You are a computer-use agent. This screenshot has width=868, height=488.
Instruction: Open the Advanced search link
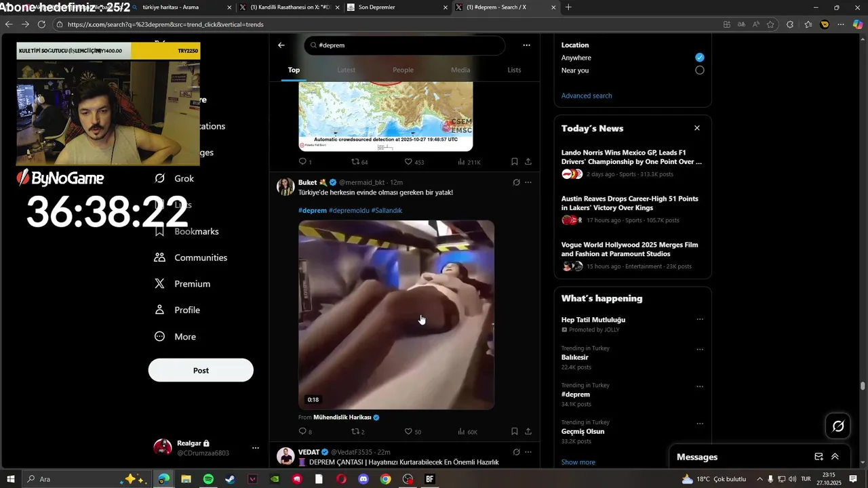coord(587,96)
